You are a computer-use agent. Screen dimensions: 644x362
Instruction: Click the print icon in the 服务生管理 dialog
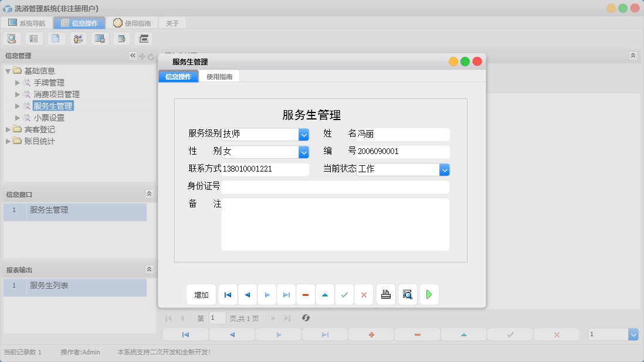click(386, 295)
